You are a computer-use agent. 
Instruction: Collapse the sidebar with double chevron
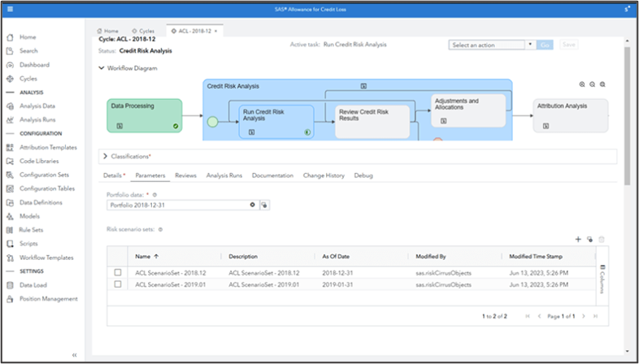pos(75,355)
